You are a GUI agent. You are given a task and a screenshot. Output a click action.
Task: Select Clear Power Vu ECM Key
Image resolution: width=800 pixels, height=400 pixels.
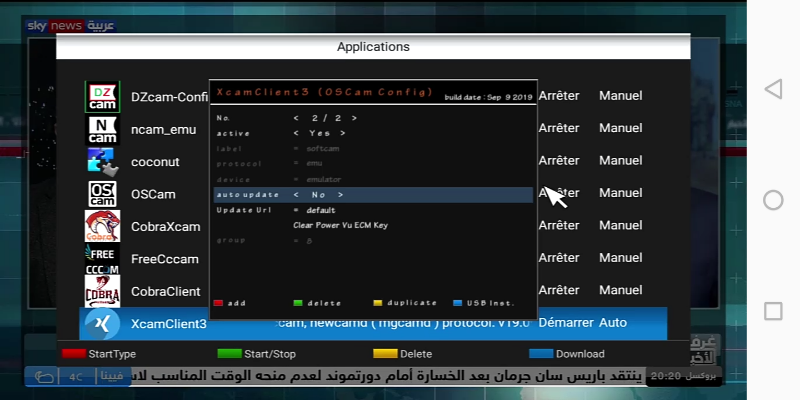pos(340,226)
